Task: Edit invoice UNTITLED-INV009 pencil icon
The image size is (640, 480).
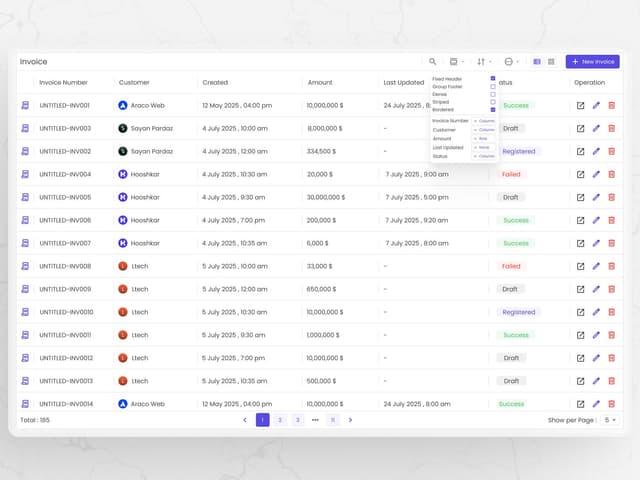Action: click(596, 289)
